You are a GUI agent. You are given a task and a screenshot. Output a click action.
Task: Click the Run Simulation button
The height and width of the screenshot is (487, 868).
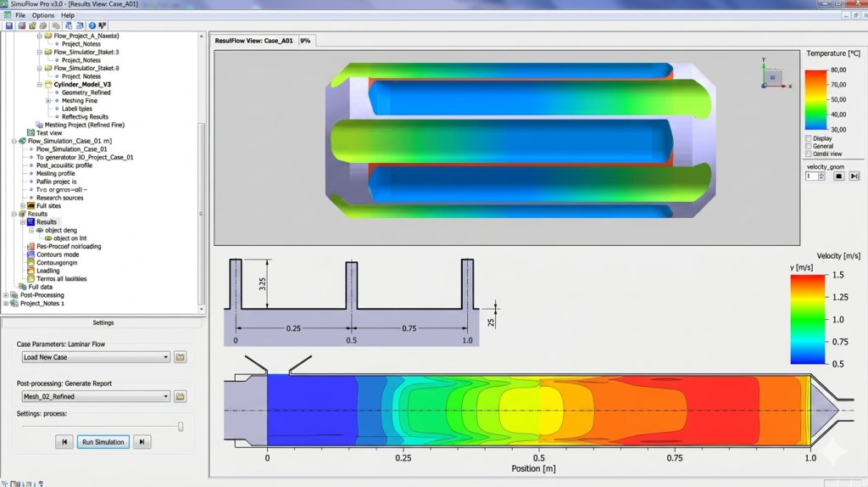(103, 442)
